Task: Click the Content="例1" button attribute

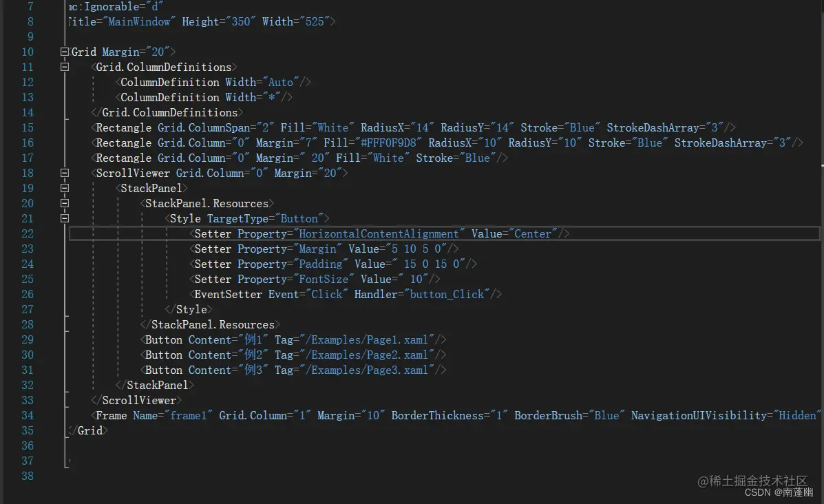Action: click(x=228, y=340)
